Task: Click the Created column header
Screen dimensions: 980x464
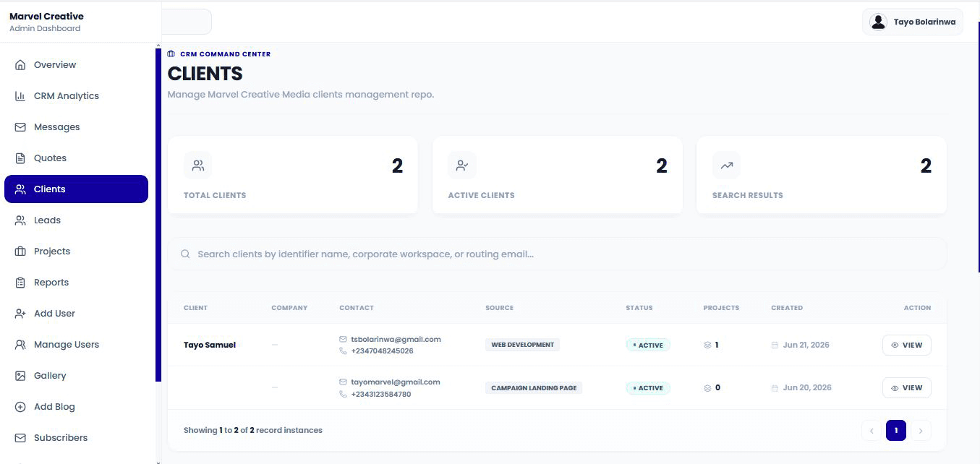Action: coord(787,308)
